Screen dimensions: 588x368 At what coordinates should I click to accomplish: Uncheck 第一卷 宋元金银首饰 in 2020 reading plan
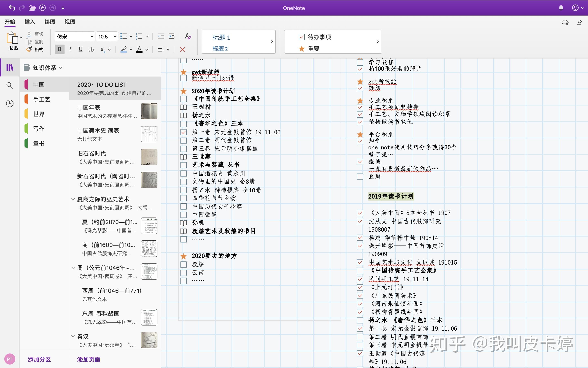coord(184,132)
